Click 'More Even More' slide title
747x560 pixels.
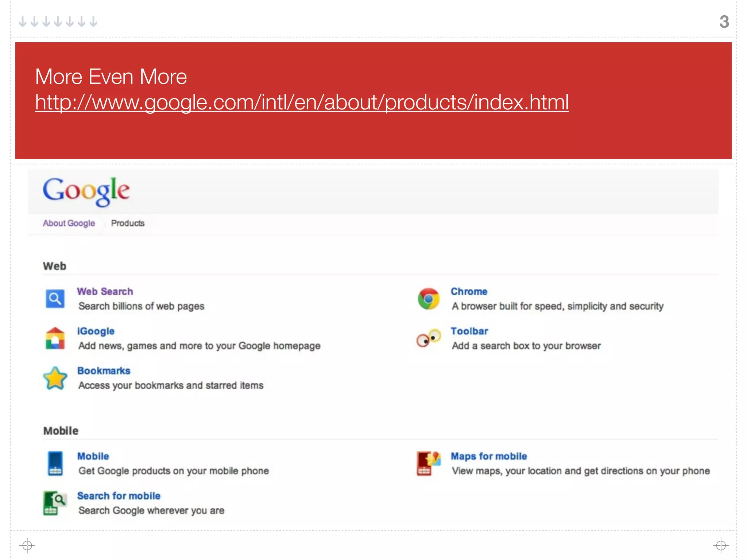pyautogui.click(x=111, y=77)
